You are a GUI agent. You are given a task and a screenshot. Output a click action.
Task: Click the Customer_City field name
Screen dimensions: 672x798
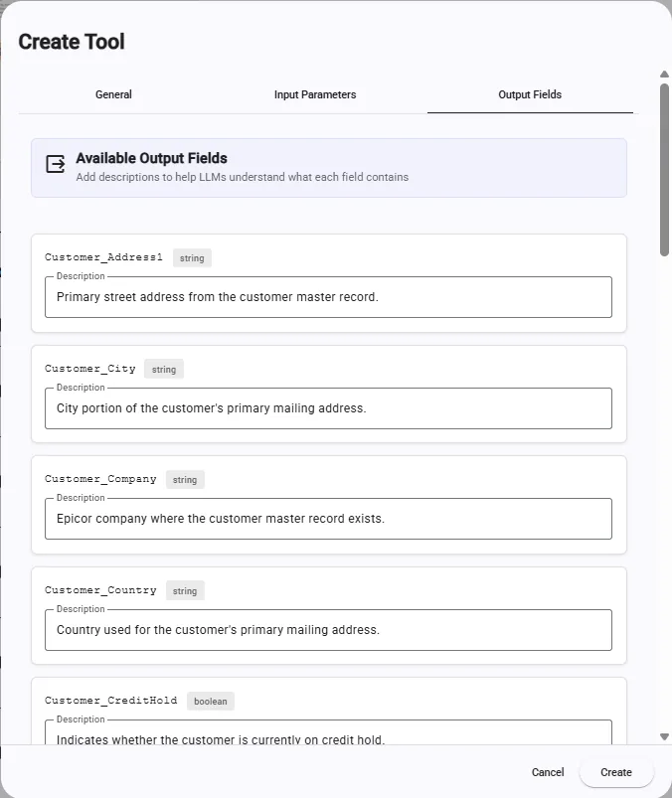[90, 369]
